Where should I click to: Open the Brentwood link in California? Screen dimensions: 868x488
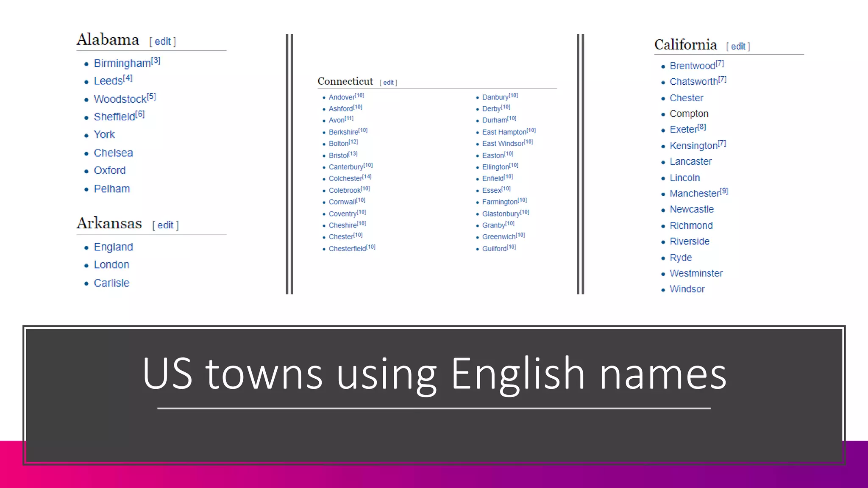tap(692, 66)
